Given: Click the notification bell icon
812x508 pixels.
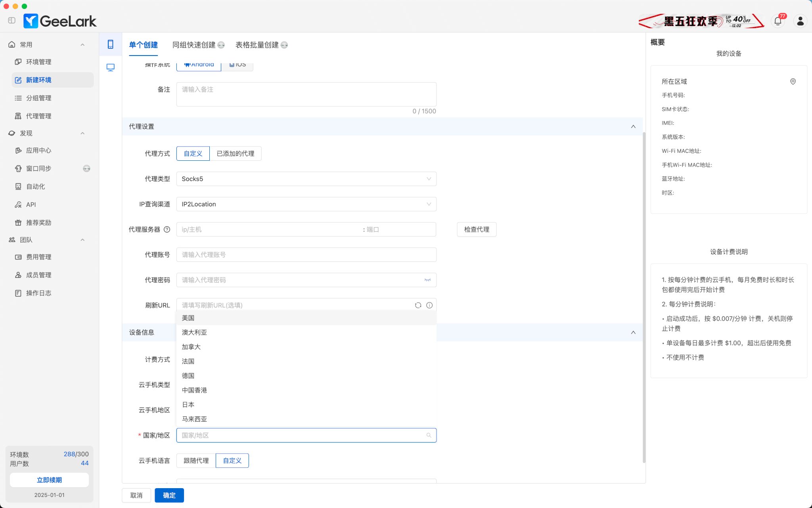Looking at the screenshot, I should click(x=778, y=21).
